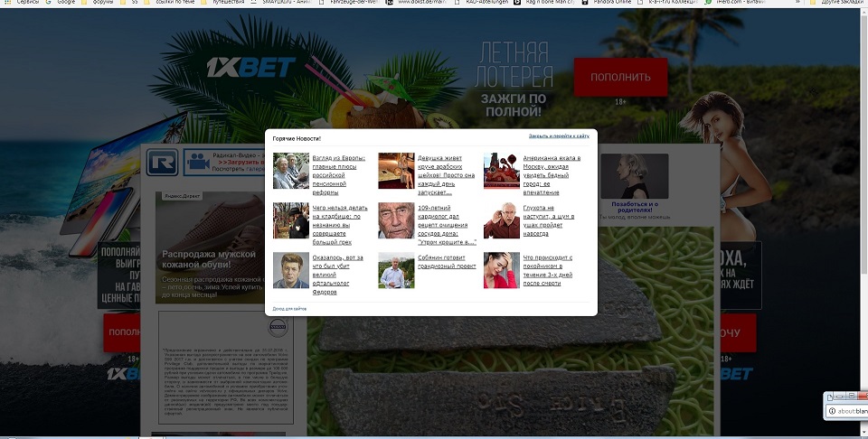Click 'Доход для сайтов' footer link

point(289,309)
